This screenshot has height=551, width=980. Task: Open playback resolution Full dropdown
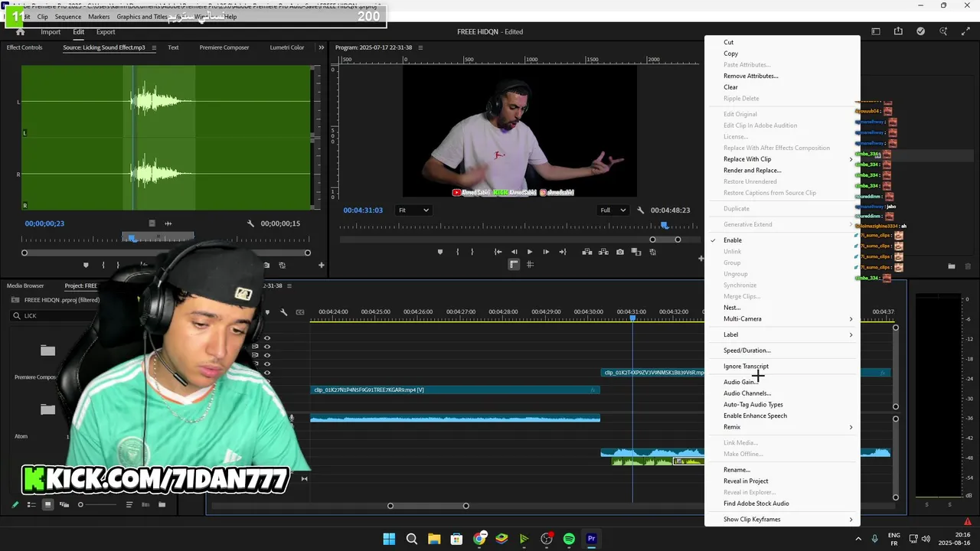[x=612, y=210]
